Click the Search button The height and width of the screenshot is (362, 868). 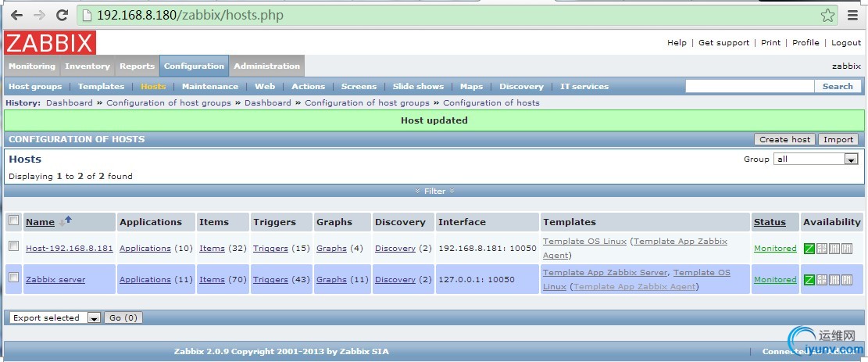pos(838,87)
